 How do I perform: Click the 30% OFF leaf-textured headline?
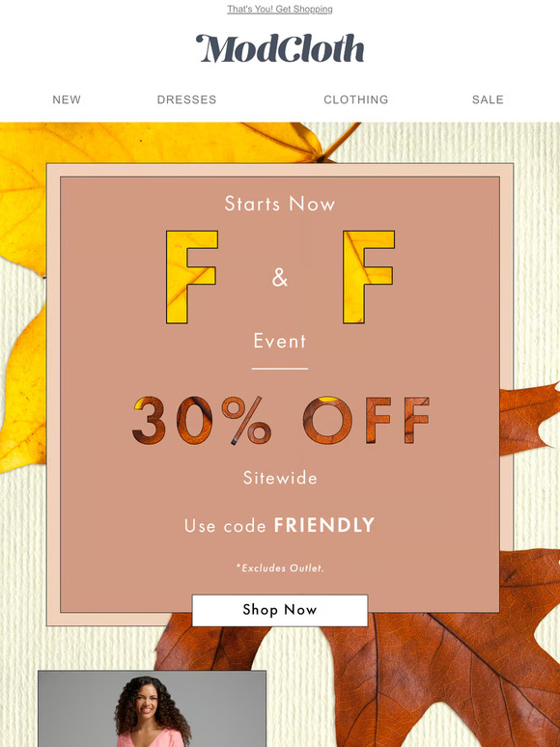281,420
